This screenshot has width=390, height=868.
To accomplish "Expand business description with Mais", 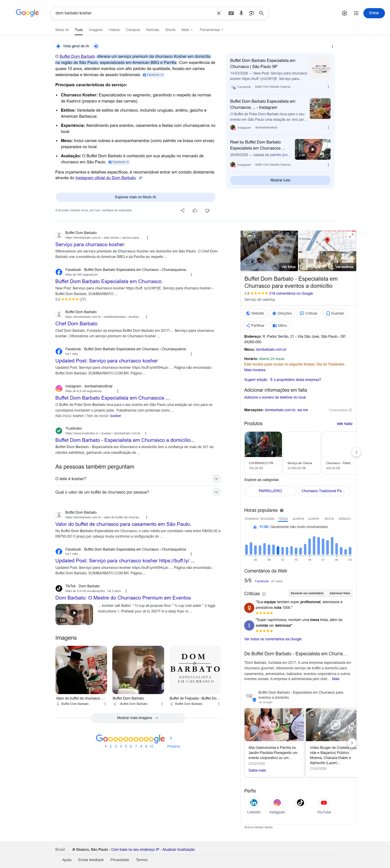I will click(x=336, y=679).
